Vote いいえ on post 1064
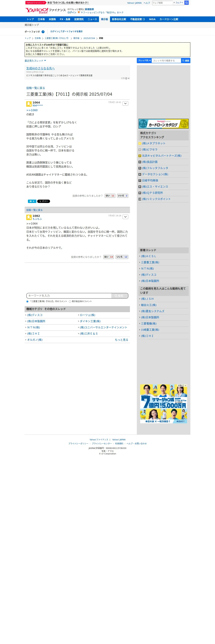Screen dimensions: 215x644 [123, 196]
